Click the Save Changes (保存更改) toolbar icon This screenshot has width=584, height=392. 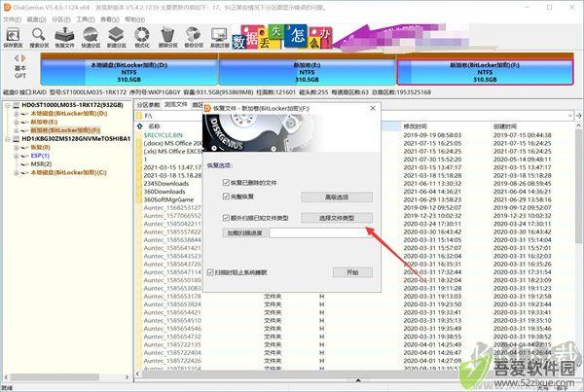(x=13, y=37)
